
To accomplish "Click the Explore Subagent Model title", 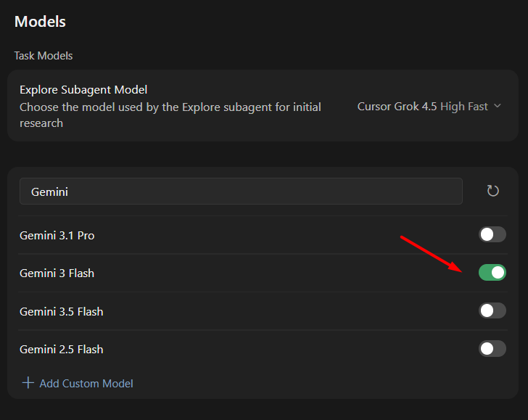I will coord(83,90).
